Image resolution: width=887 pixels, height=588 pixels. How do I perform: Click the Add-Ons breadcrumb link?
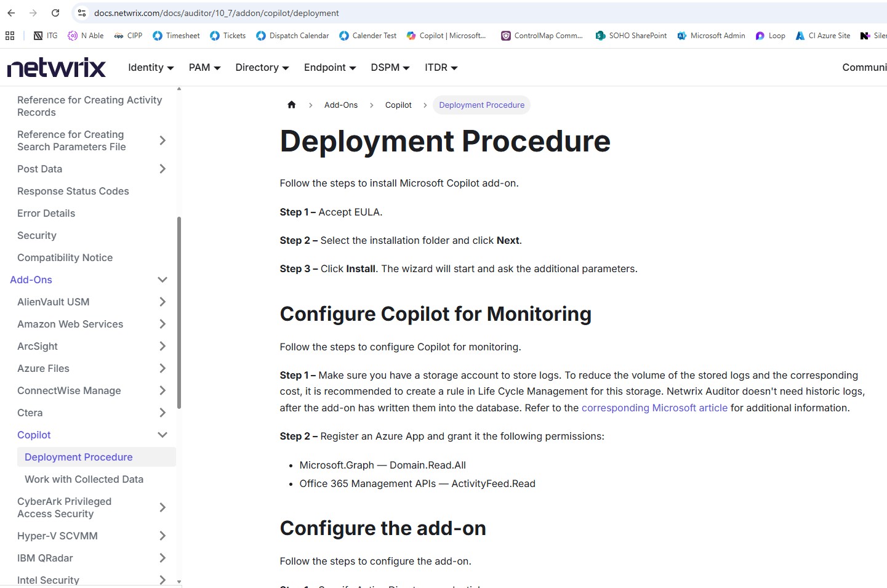340,105
